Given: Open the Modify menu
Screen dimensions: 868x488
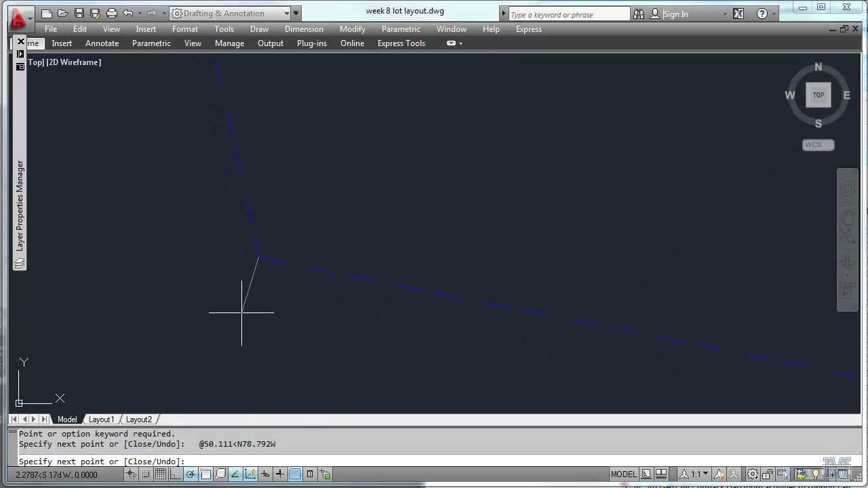Looking at the screenshot, I should coord(353,29).
